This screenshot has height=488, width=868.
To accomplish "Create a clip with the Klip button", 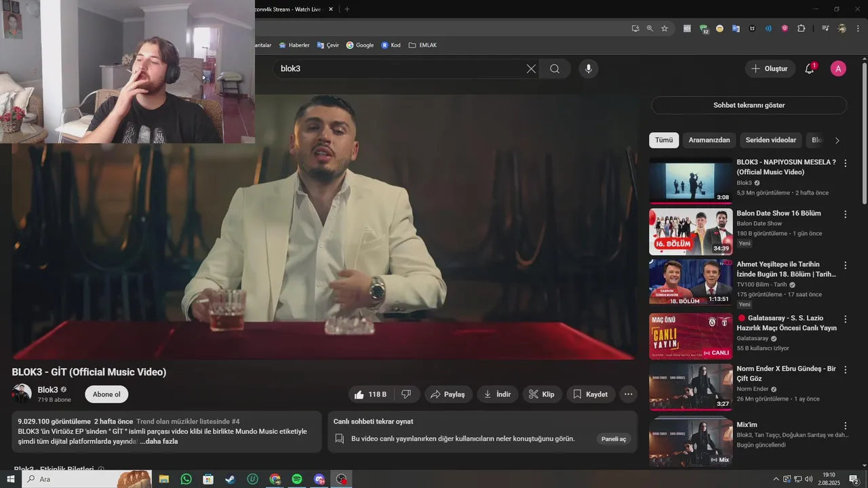I will (542, 394).
